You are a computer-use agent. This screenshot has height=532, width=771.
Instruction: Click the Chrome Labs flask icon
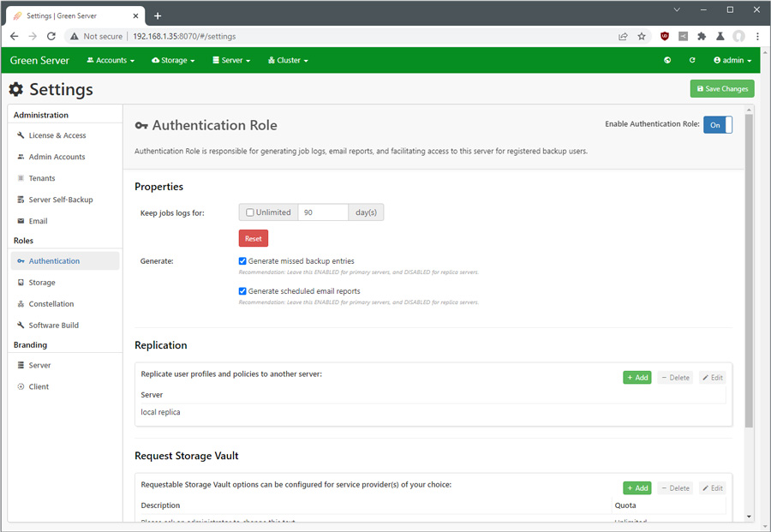pyautogui.click(x=720, y=36)
